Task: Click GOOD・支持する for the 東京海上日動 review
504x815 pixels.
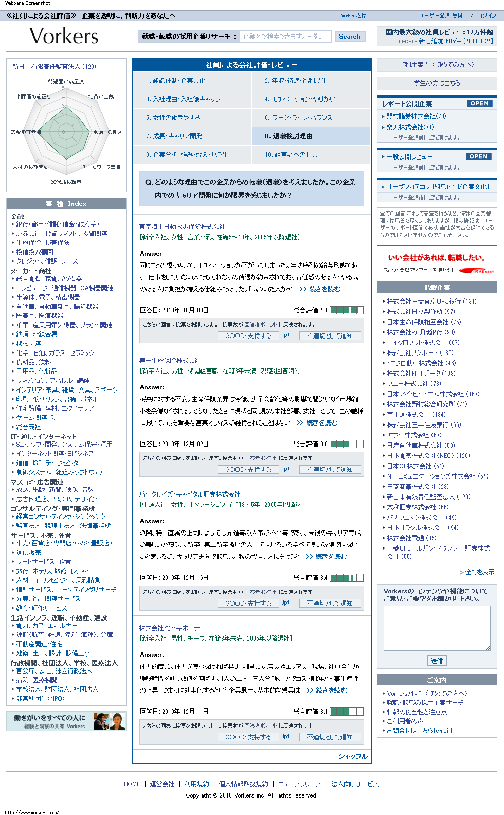Action: (x=248, y=335)
